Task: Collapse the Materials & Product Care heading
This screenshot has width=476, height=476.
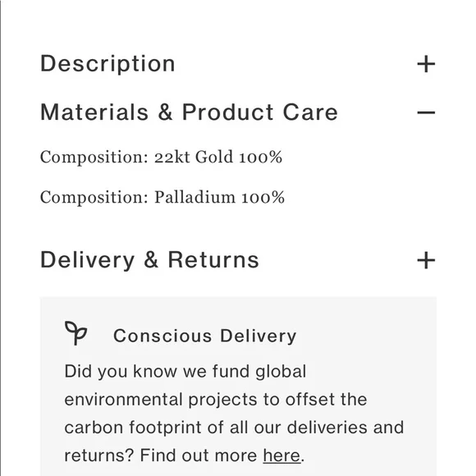Action: pyautogui.click(x=189, y=112)
